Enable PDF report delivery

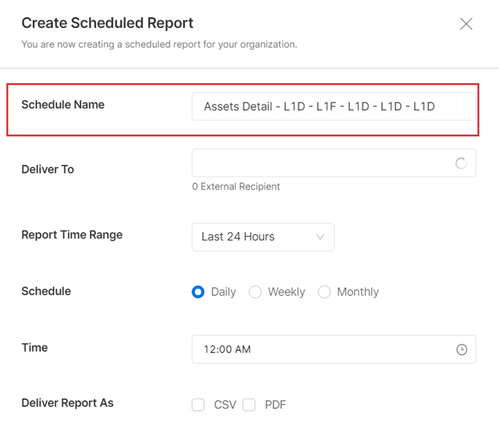249,405
